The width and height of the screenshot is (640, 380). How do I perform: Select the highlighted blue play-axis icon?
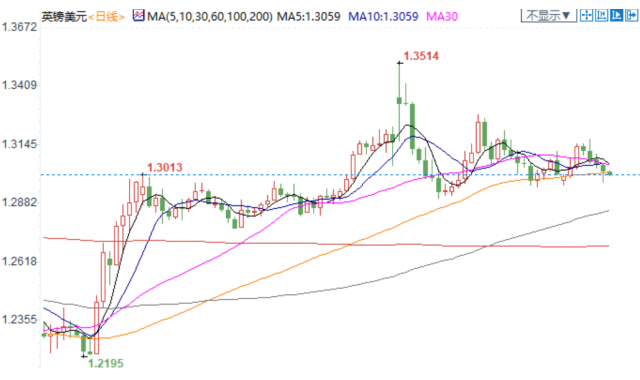616,16
